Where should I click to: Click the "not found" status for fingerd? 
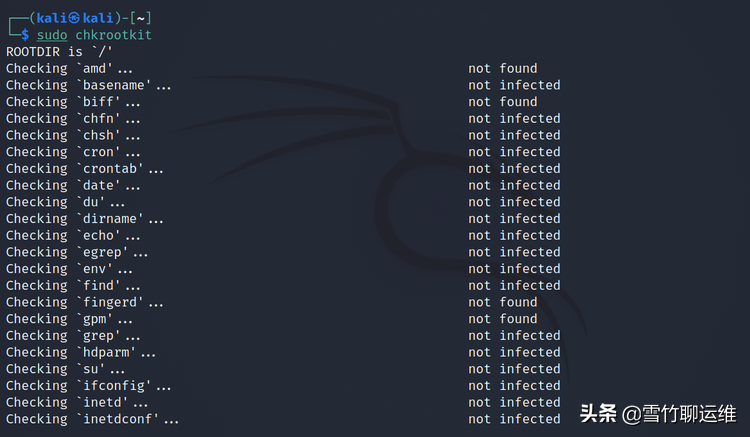503,302
